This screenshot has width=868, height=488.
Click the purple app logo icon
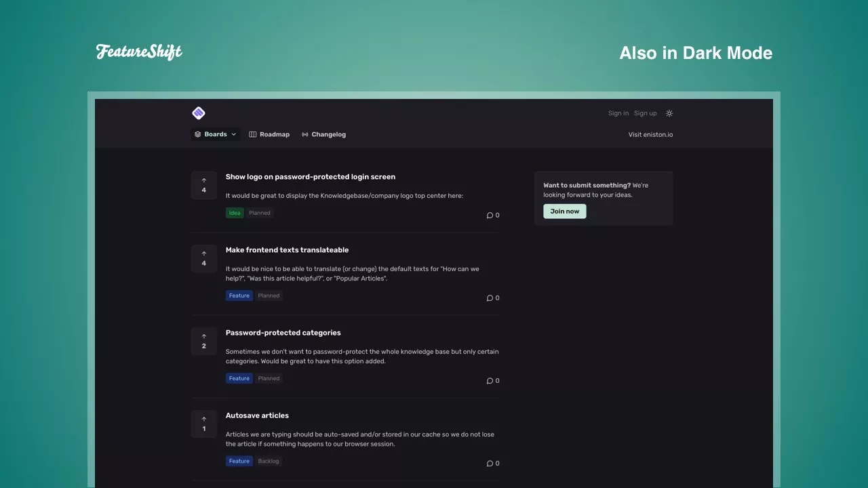198,113
